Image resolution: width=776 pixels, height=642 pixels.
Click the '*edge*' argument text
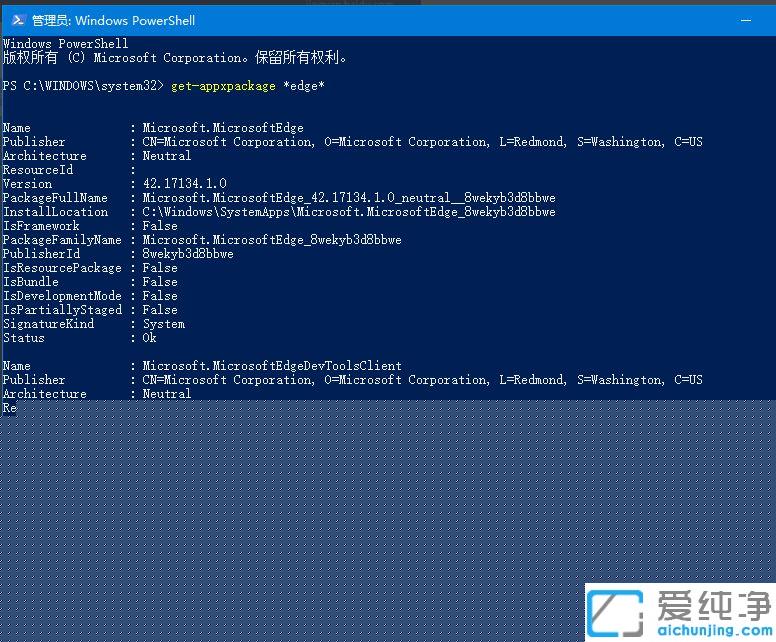[304, 86]
